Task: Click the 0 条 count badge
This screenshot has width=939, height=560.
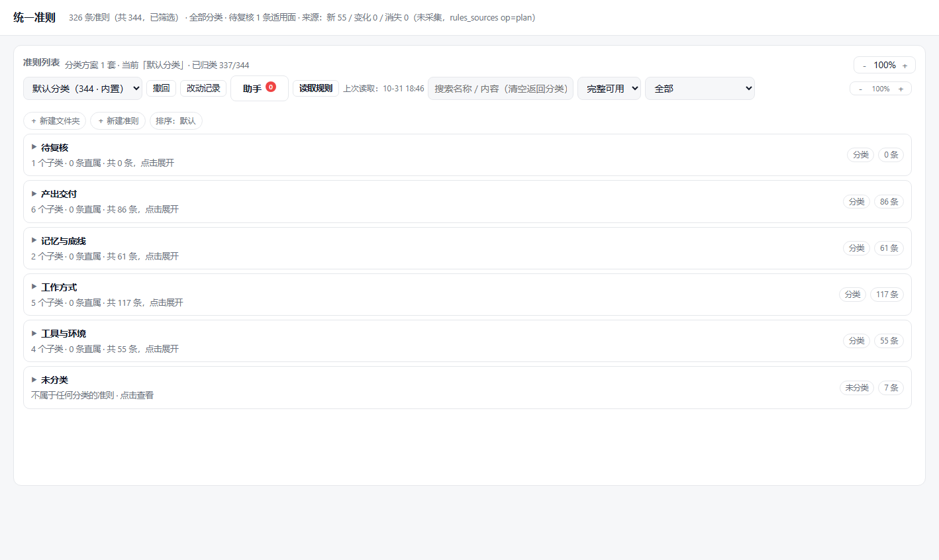Action: (891, 155)
